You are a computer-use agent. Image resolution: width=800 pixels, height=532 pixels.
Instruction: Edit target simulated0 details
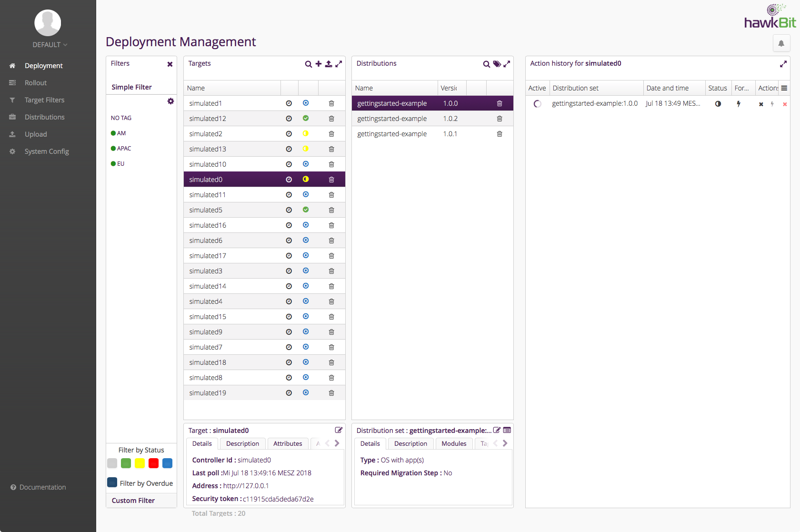point(339,430)
